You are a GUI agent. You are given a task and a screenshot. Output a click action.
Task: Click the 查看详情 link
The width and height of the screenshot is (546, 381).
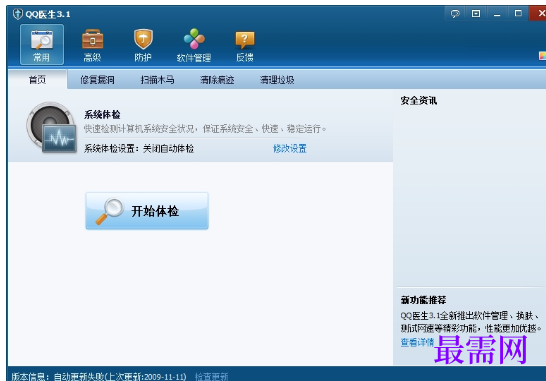tap(417, 342)
